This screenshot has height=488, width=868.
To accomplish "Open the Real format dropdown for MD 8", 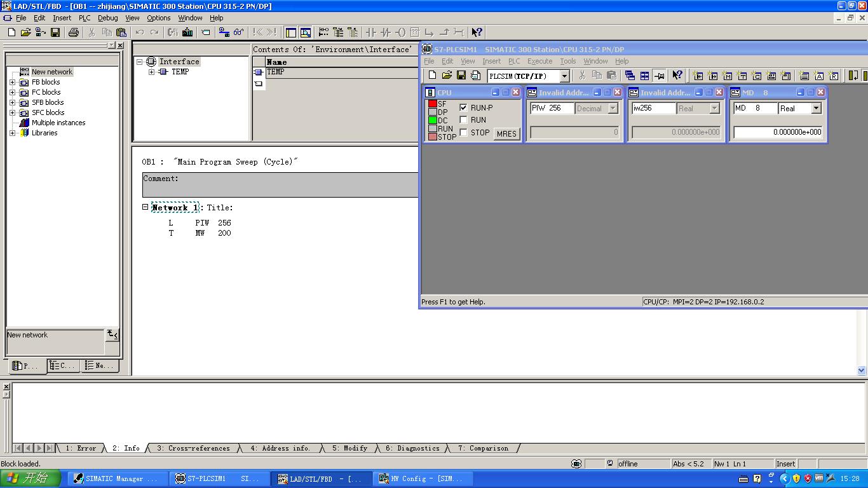I will point(817,109).
